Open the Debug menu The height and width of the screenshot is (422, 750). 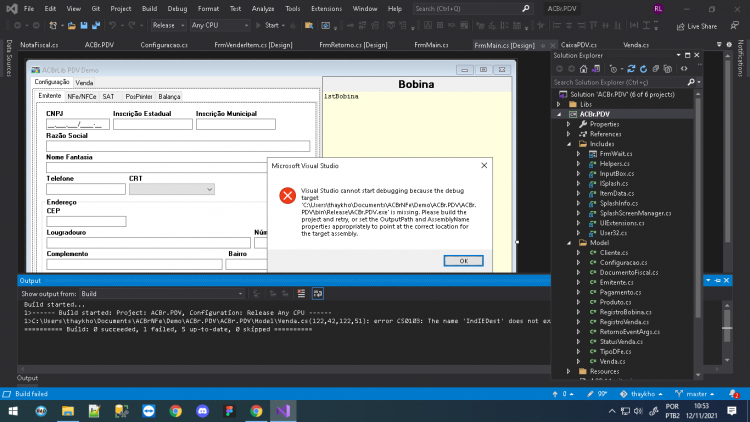point(177,9)
